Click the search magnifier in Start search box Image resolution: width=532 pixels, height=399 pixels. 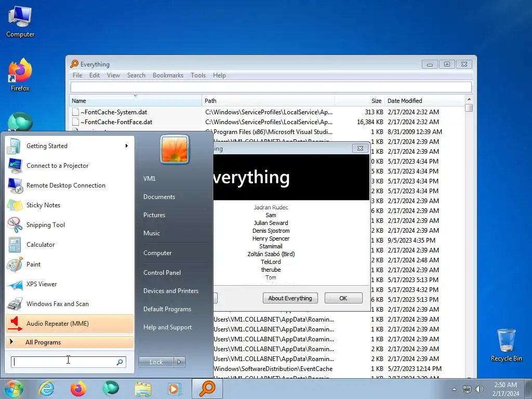pyautogui.click(x=119, y=362)
